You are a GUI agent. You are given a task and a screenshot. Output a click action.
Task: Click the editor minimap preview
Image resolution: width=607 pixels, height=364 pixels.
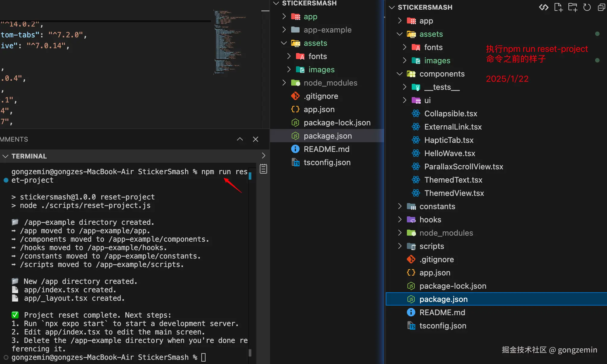click(230, 42)
